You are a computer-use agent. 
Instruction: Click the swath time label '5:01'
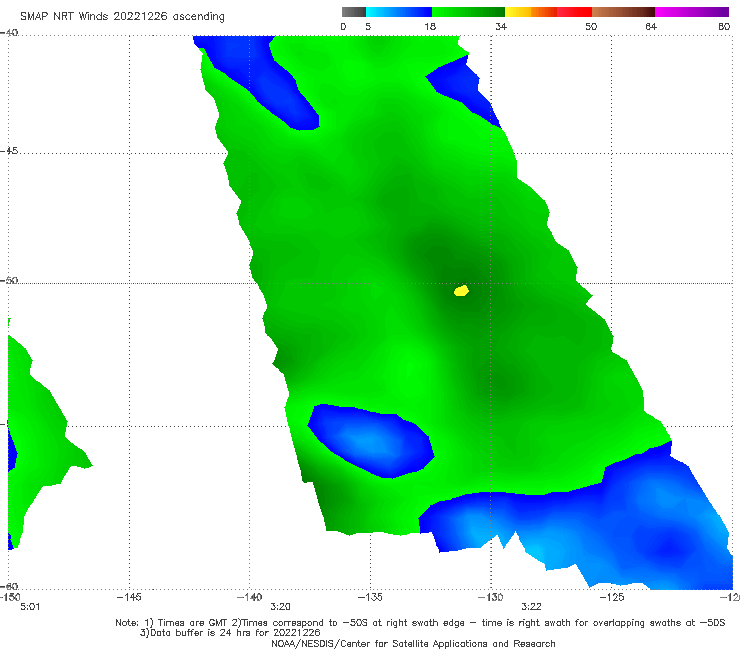coord(30,607)
